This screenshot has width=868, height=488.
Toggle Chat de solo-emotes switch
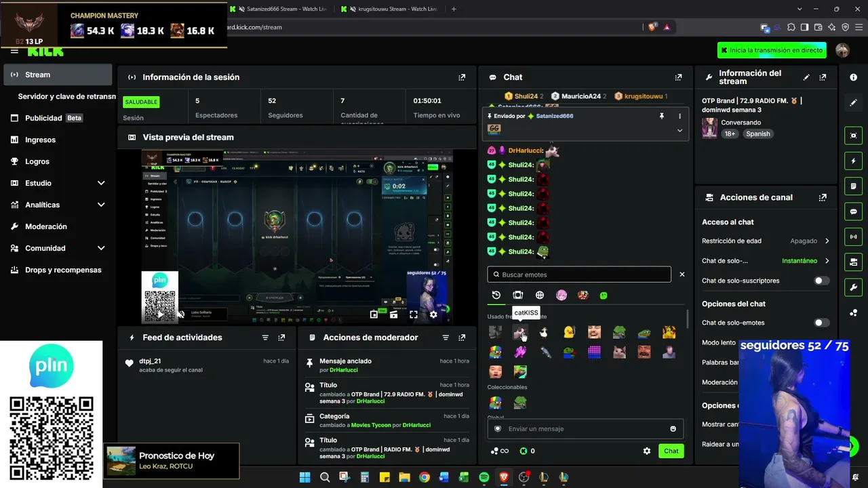point(821,323)
